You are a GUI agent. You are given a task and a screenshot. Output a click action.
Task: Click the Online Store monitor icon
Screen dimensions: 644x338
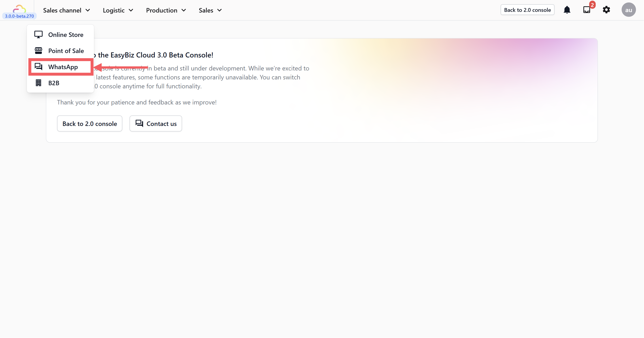pos(38,34)
